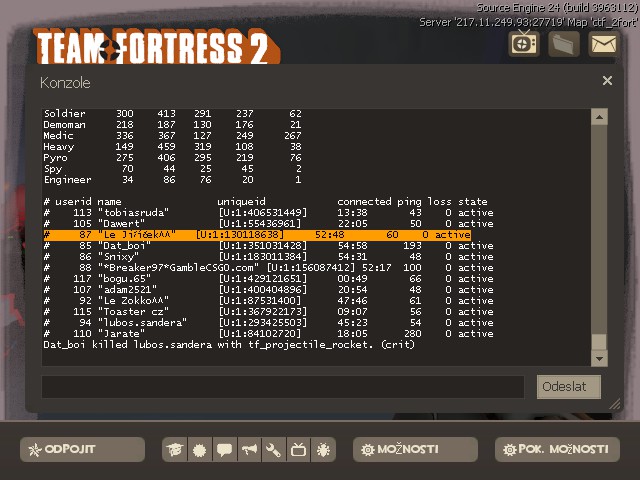Click player name "adam2521"
The height and width of the screenshot is (480, 640).
click(x=127, y=290)
